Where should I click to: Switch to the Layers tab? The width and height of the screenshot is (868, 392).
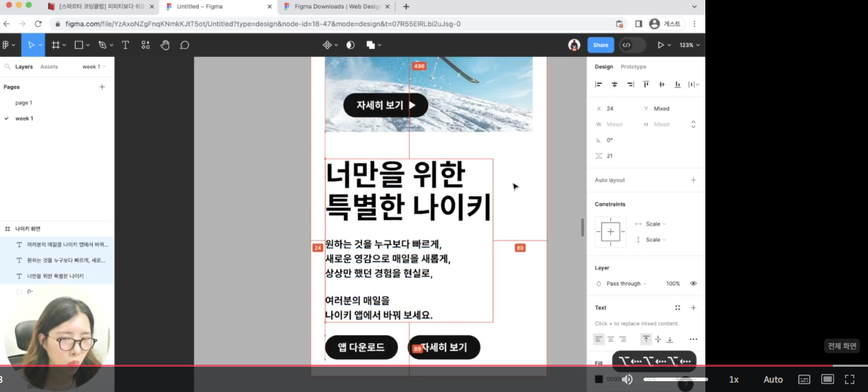[24, 66]
